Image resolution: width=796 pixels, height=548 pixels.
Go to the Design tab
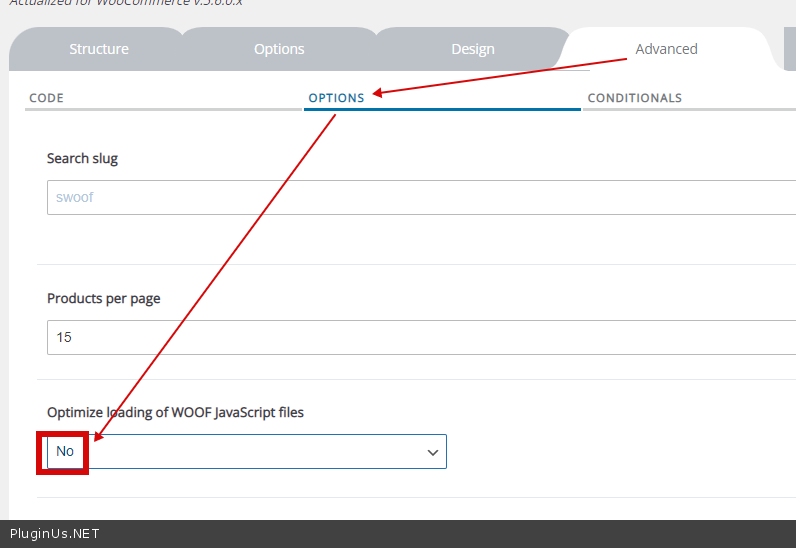coord(472,49)
